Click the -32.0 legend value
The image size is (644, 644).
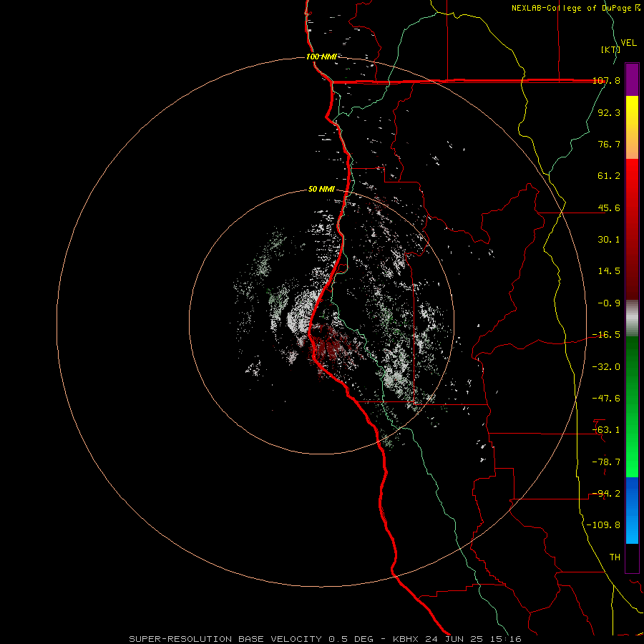606,367
